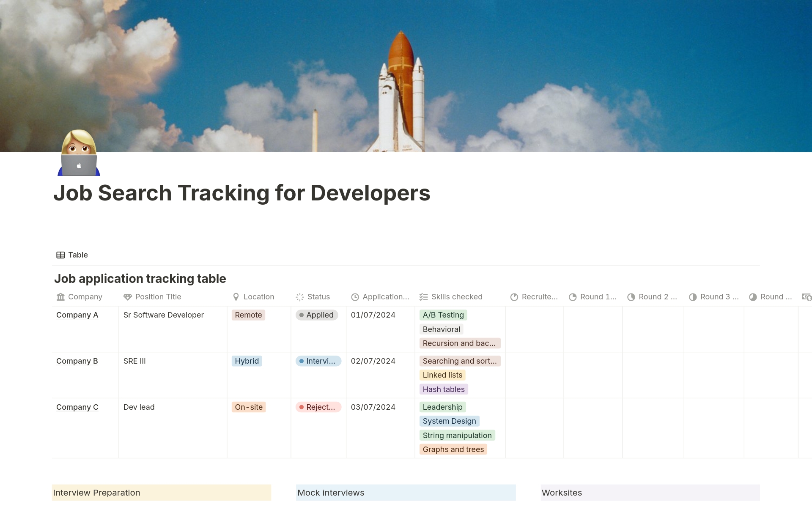The image size is (812, 507).
Task: Click the circle icon beside Recruiter column
Action: (x=514, y=297)
